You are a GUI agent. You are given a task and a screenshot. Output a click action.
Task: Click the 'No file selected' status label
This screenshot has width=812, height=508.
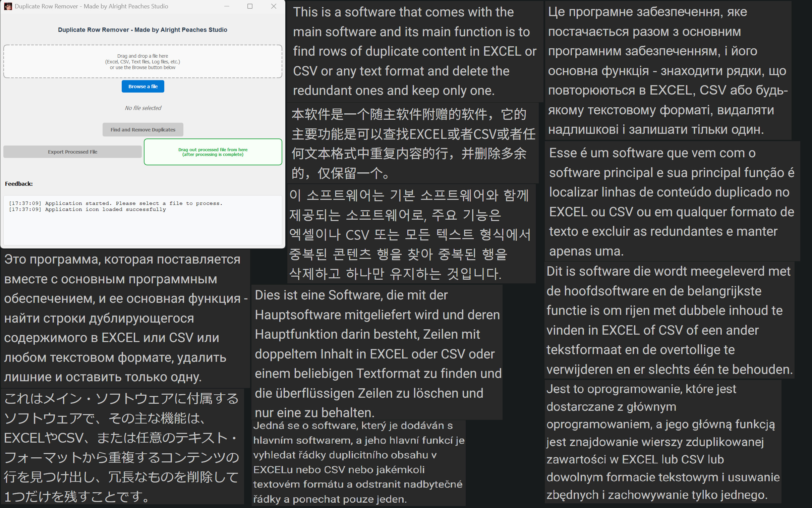[143, 108]
